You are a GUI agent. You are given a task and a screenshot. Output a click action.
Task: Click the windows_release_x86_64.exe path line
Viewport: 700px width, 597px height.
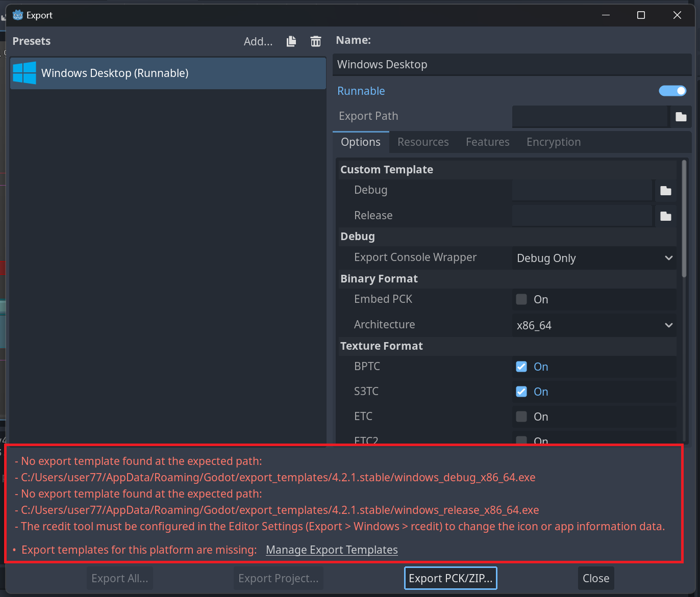(277, 510)
